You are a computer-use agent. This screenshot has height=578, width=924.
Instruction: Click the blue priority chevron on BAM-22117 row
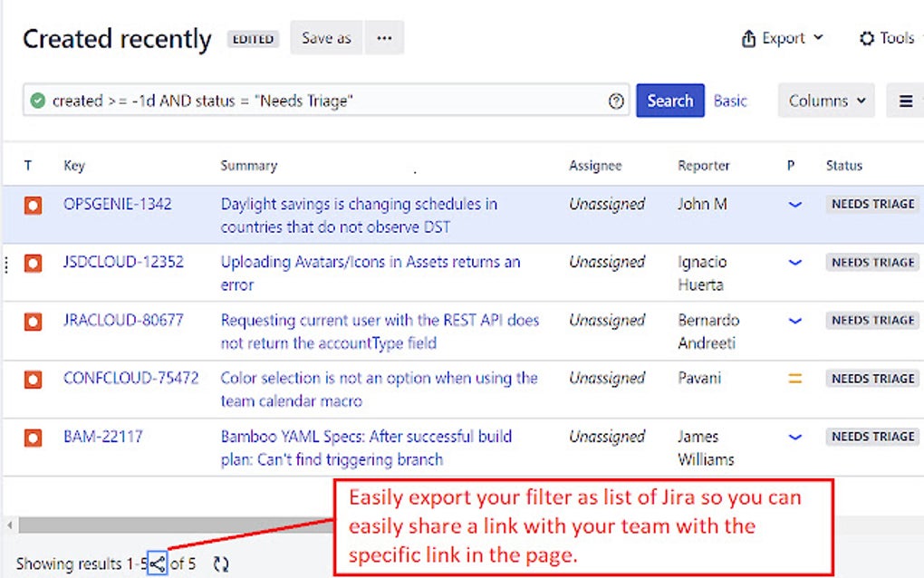[x=794, y=437]
